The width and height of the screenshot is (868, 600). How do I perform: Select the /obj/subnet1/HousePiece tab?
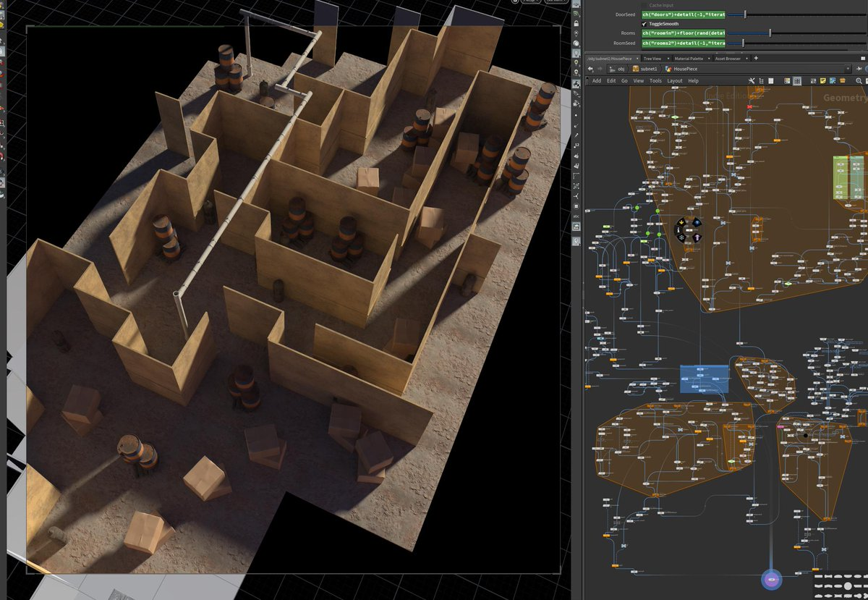point(608,58)
